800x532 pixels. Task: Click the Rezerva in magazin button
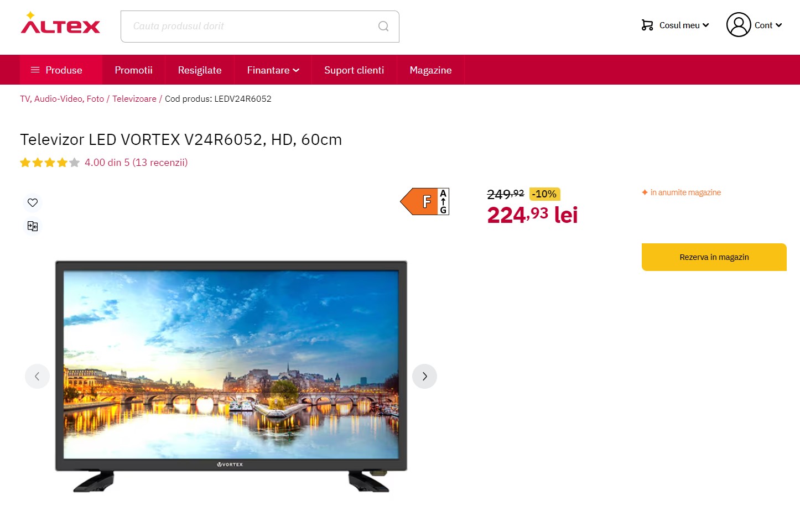click(x=714, y=257)
